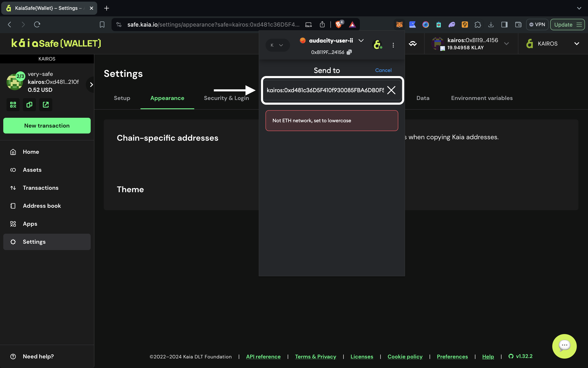Image resolution: width=588 pixels, height=368 pixels.
Task: Expand safe list arrow next to very-safe
Action: coord(91,84)
